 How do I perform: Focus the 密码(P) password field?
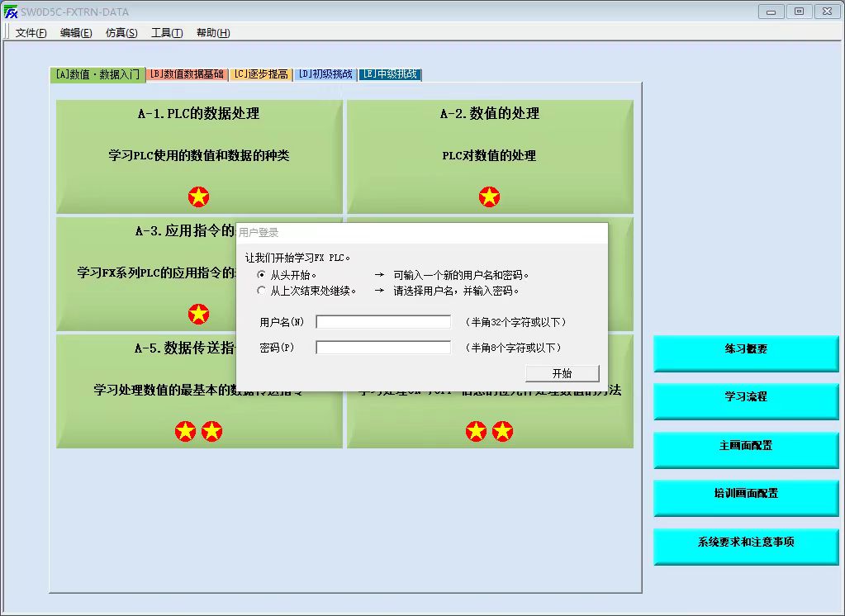point(383,348)
